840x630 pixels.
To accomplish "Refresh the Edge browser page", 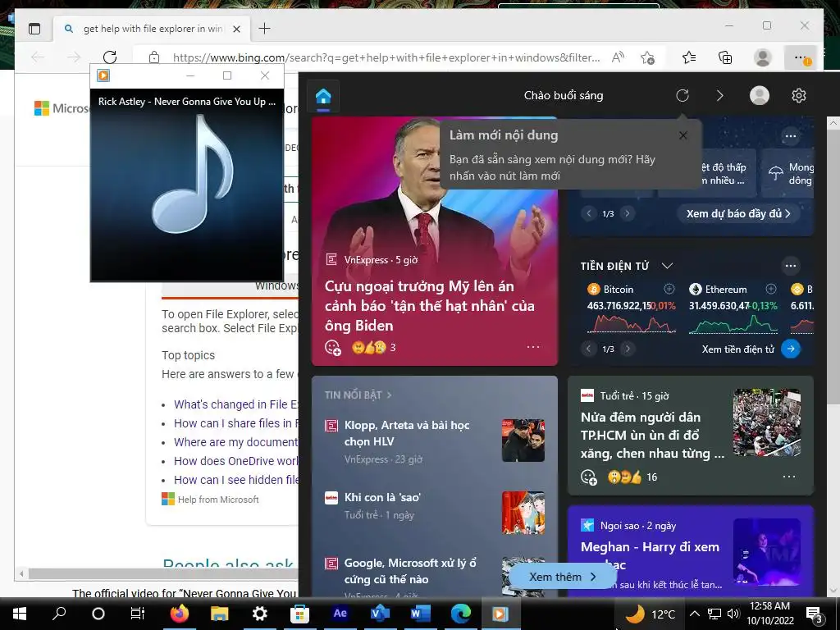I will click(x=110, y=57).
